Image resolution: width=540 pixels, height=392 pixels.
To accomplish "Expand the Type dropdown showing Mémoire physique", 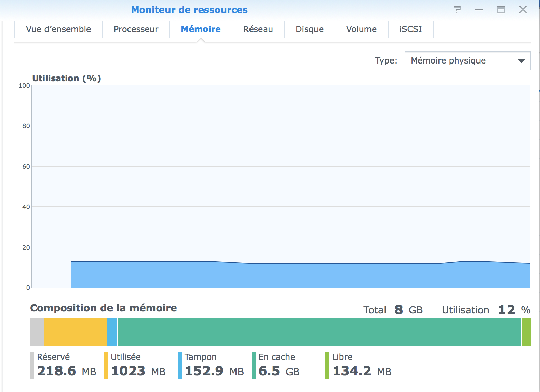I will click(x=468, y=61).
